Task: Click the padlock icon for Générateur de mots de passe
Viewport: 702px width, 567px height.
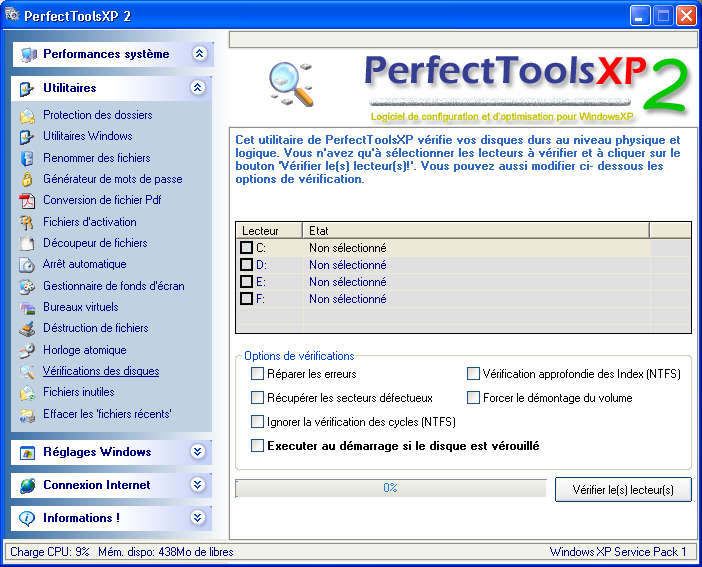Action: pos(27,179)
